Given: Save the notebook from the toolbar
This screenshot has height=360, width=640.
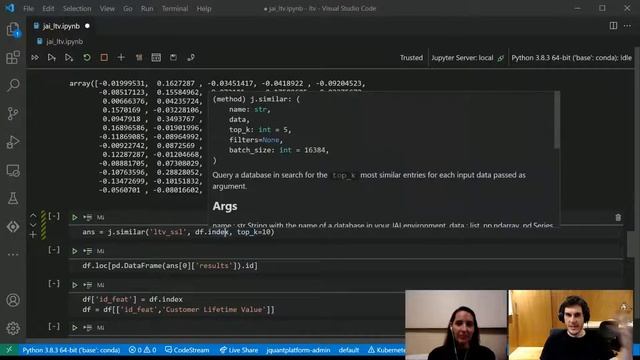Looking at the screenshot, I should (x=173, y=58).
